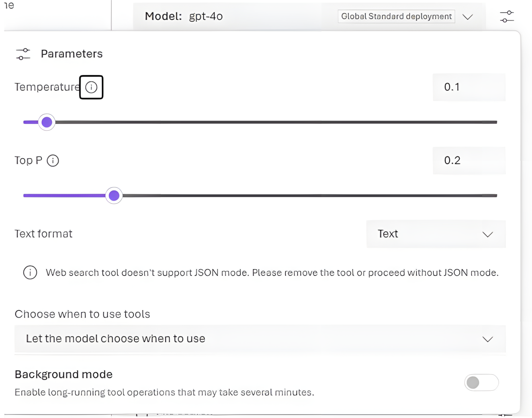Image resolution: width=532 pixels, height=418 pixels.
Task: Click the Global Standard deployment label
Action: [396, 16]
